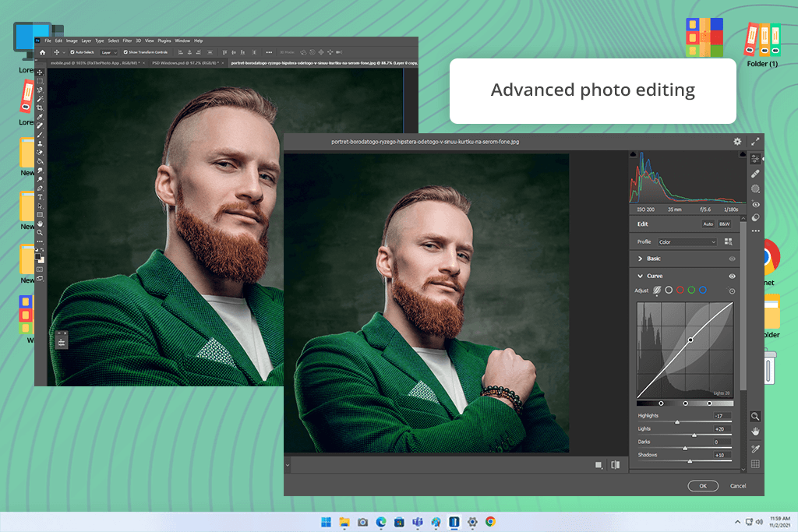Click the targeted adjustment tool in Curve
Screen dimensions: 798x532
point(732,291)
